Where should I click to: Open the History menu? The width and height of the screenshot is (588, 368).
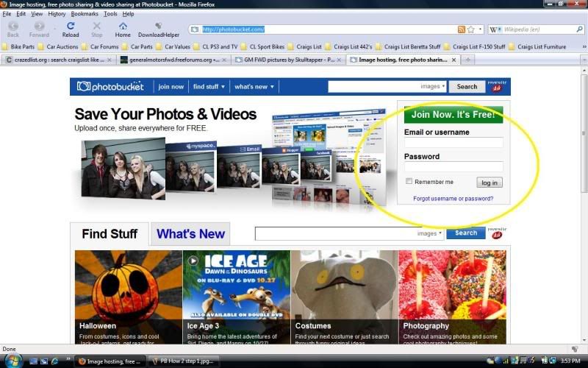tap(57, 14)
